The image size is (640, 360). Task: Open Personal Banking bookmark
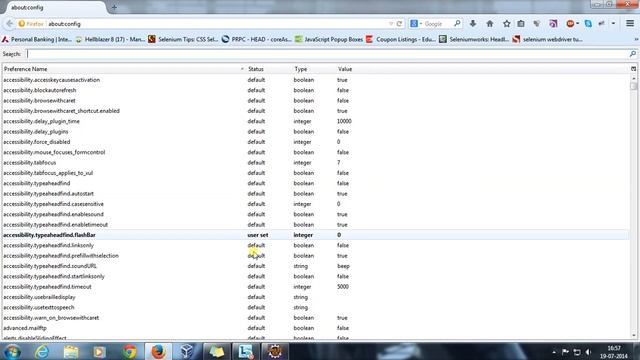[x=37, y=40]
